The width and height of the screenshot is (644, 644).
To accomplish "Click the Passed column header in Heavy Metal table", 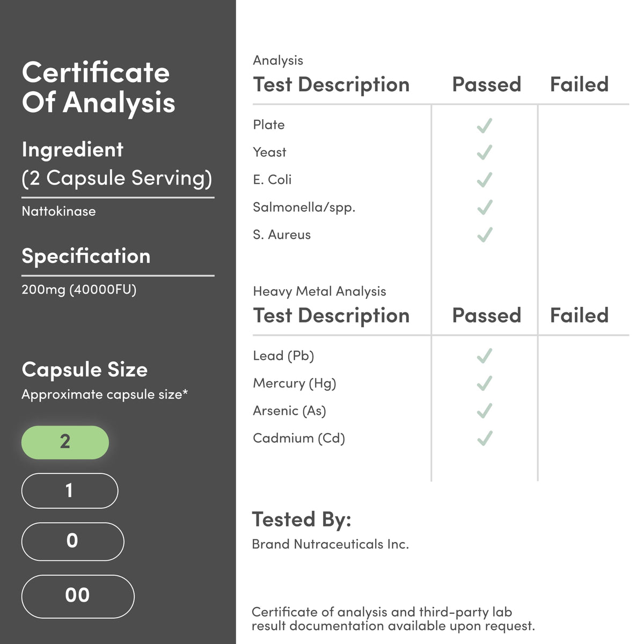I will tap(486, 315).
